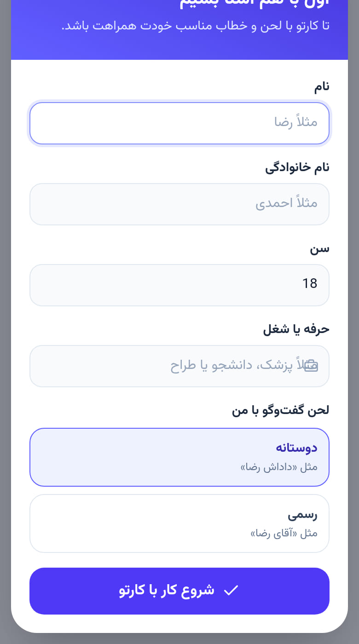Image resolution: width=359 pixels, height=644 pixels.
Task: Focus the نام خانوادگی input with «مثلاً احمدی»
Action: [179, 204]
